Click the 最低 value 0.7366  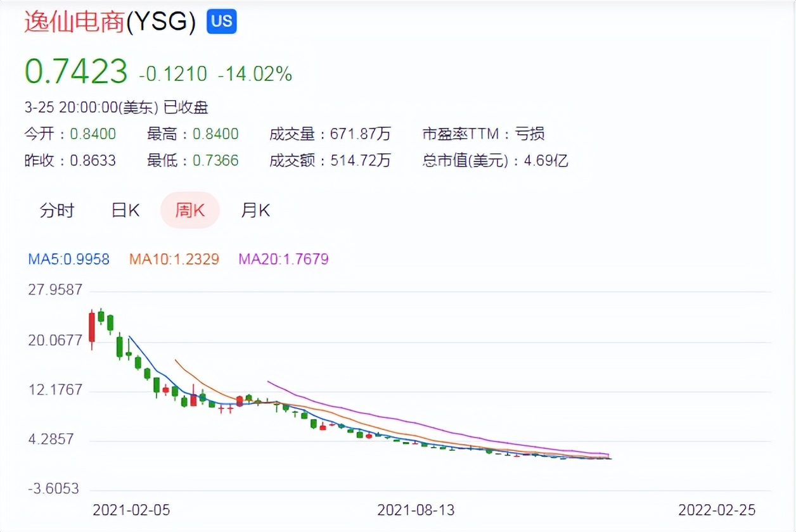pos(215,160)
